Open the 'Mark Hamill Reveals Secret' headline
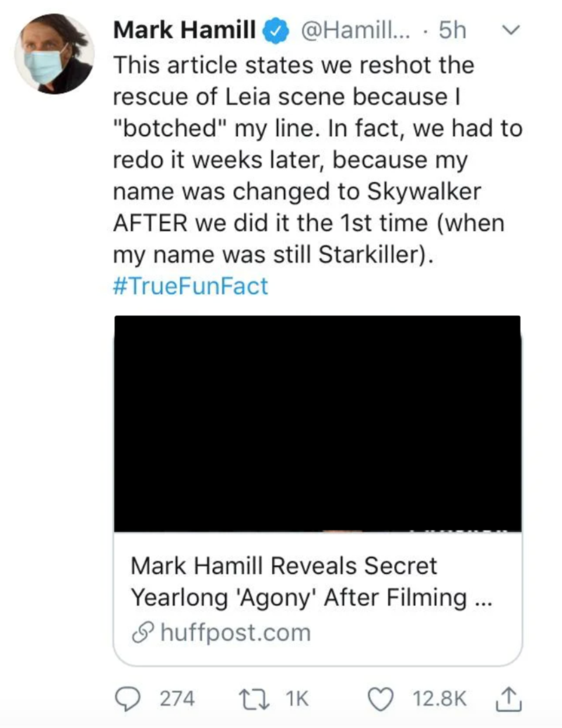Screen dimensions: 562x728 point(284,566)
